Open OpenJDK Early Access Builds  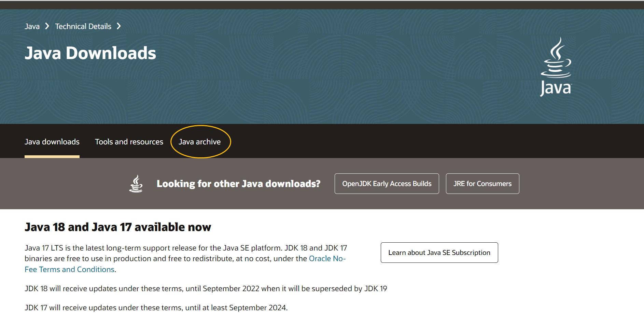pos(387,184)
